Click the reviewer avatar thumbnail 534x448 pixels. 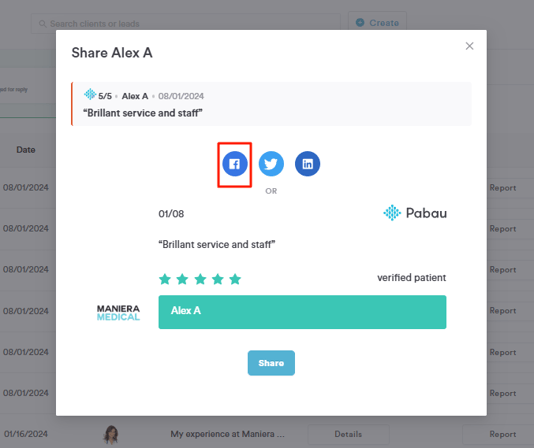coord(111,435)
